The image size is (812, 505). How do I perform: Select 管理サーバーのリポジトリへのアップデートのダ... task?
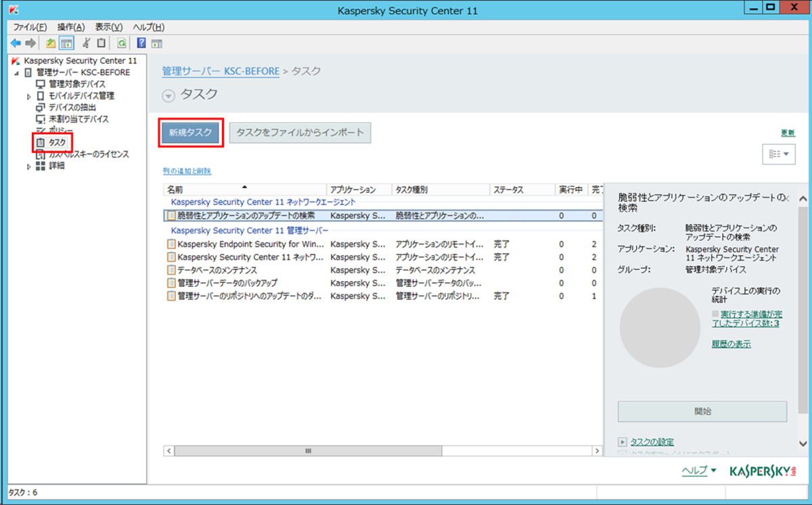[383, 296]
